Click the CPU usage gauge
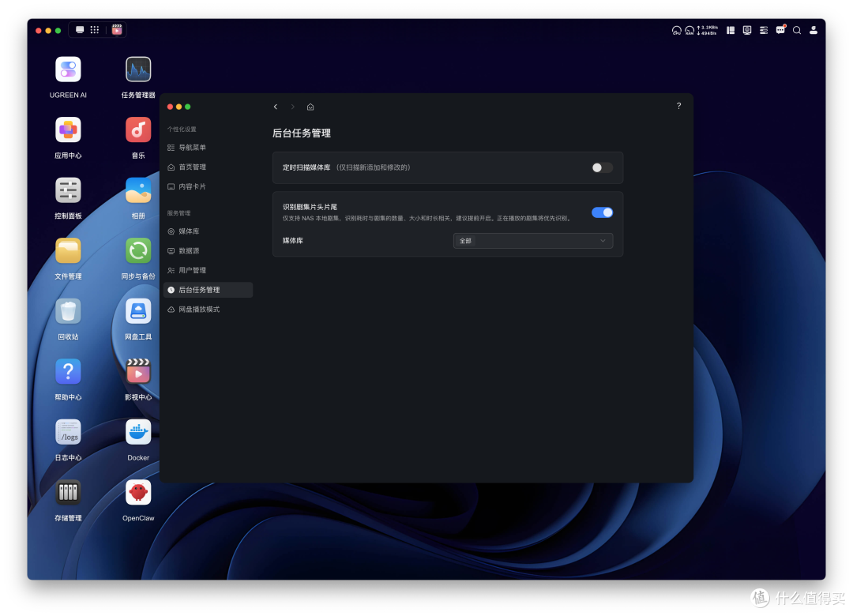853x616 pixels. [676, 31]
